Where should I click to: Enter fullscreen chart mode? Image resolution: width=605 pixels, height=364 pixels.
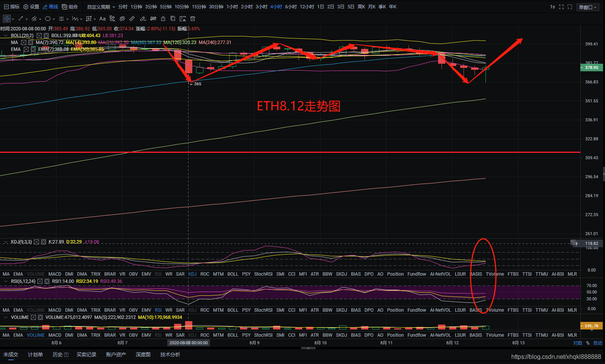click(561, 7)
